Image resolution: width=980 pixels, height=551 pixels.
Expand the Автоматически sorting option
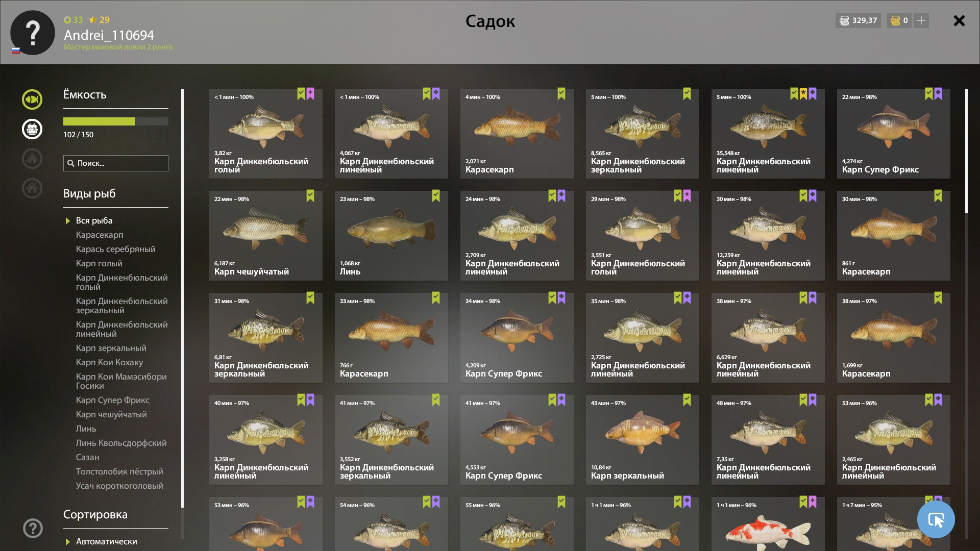(68, 542)
